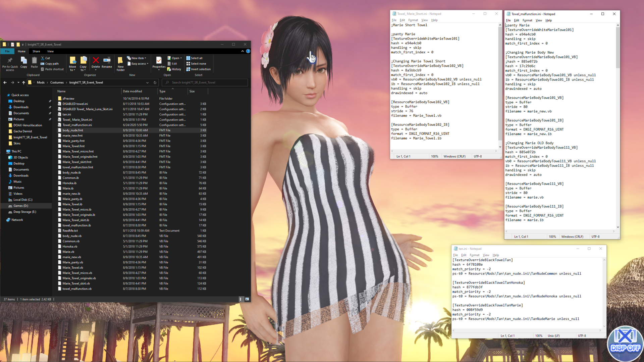Go back with Explorer back arrow
The height and width of the screenshot is (362, 644).
[x=5, y=83]
